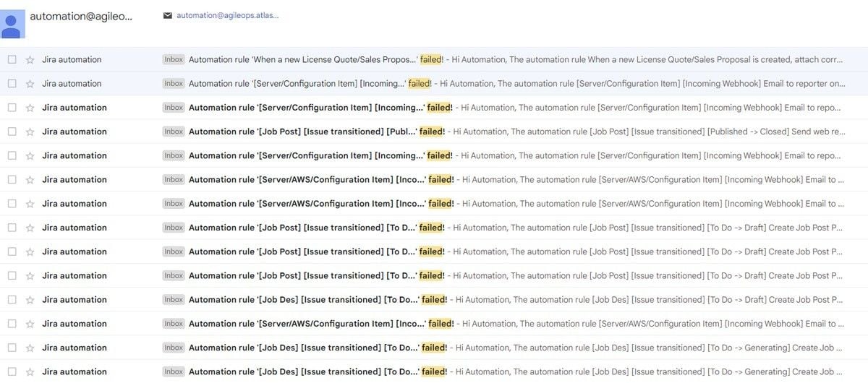Click the automation@agileops.atlas... email address link

[x=227, y=15]
